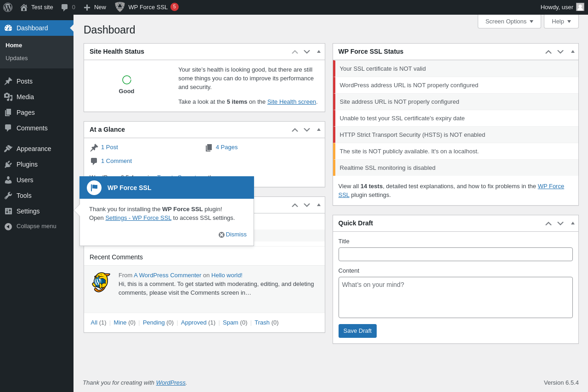Move Quick Draft widget down
The image size is (588, 392).
[560, 224]
